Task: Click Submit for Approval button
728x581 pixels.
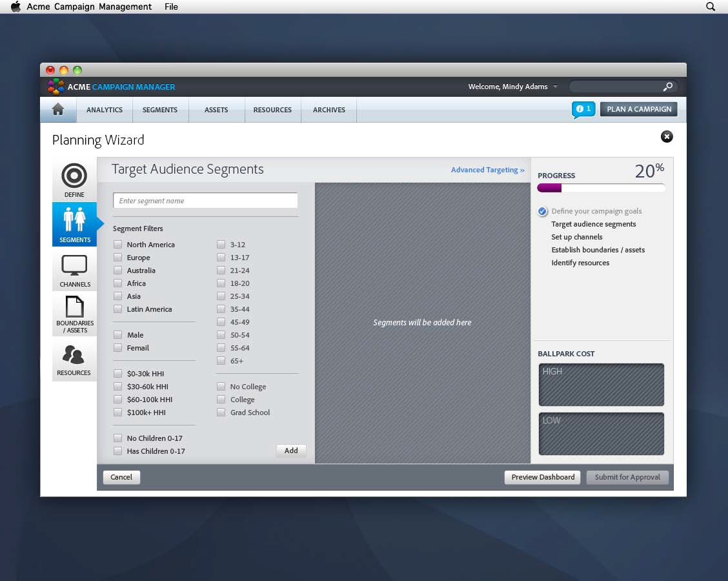Action: [x=627, y=477]
